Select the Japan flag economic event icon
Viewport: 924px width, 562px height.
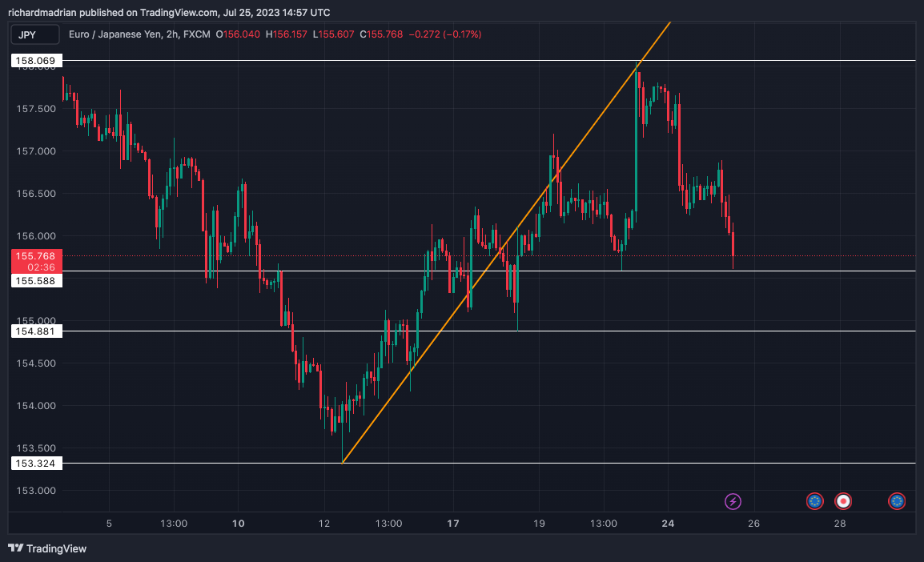842,501
